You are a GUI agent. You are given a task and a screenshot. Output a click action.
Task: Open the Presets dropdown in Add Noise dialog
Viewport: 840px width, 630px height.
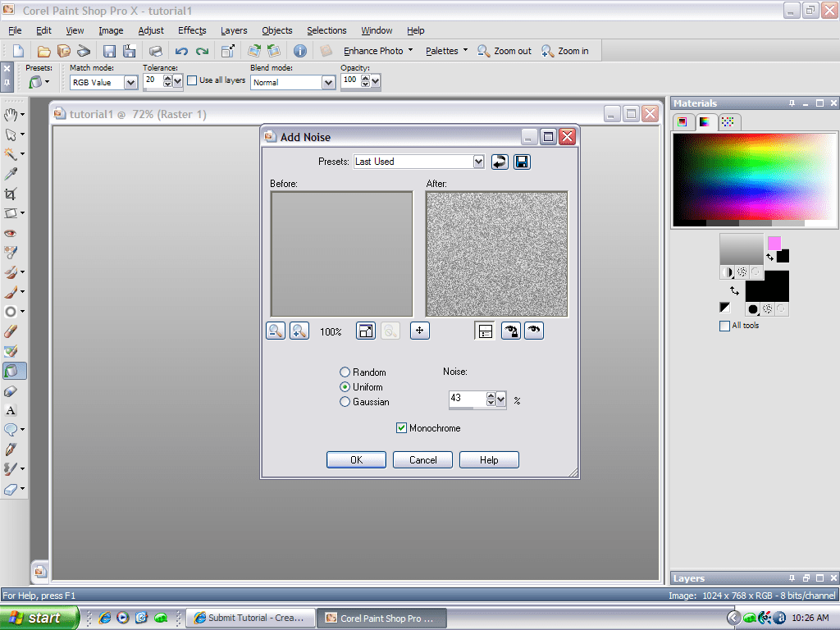pyautogui.click(x=478, y=162)
